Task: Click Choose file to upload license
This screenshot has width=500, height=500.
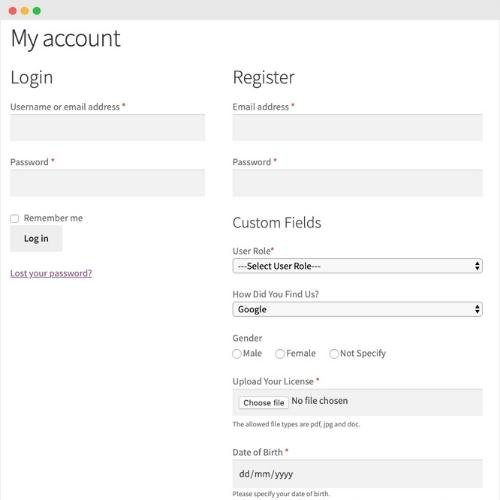Action: pos(264,403)
